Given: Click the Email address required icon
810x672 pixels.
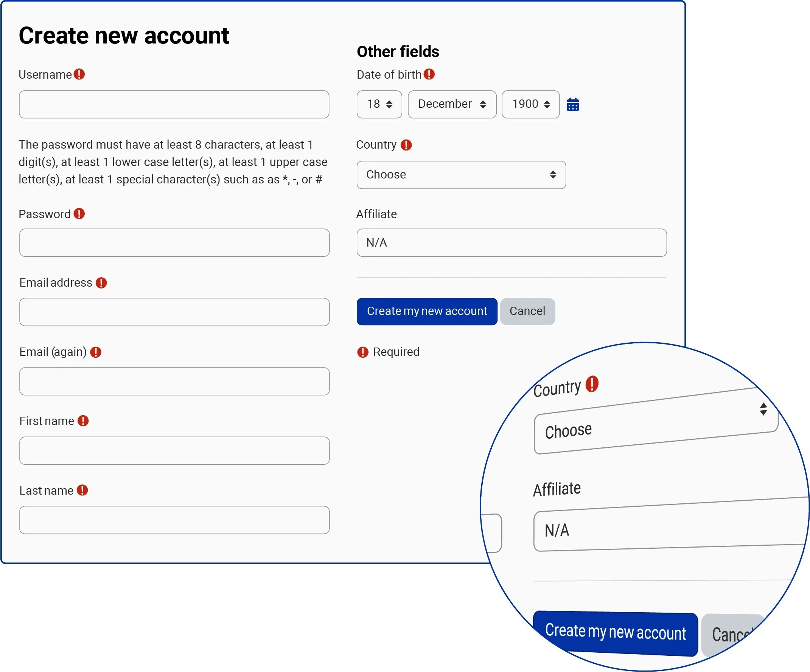Looking at the screenshot, I should [x=101, y=282].
